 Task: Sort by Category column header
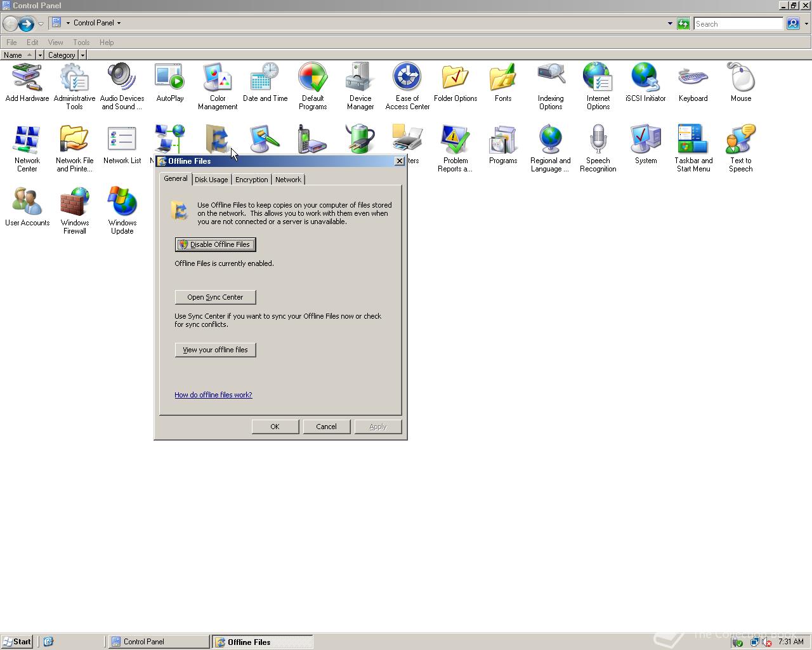62,55
